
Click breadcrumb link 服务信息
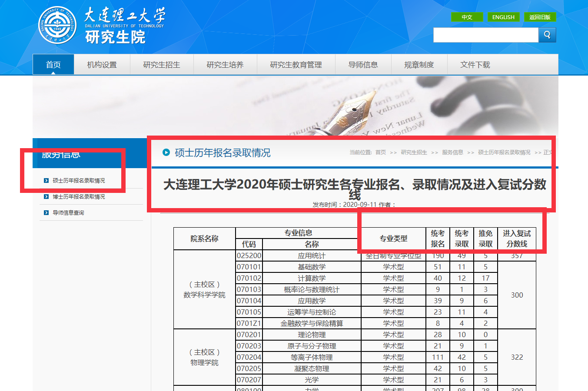coord(452,152)
